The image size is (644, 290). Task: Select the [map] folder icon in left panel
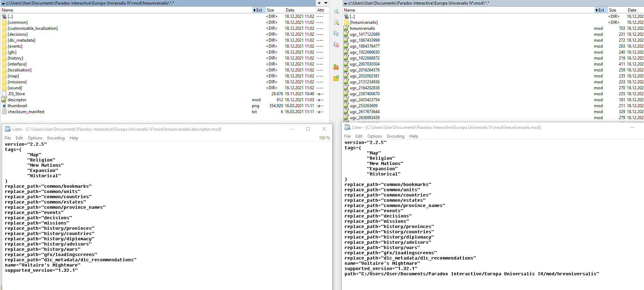click(4, 76)
